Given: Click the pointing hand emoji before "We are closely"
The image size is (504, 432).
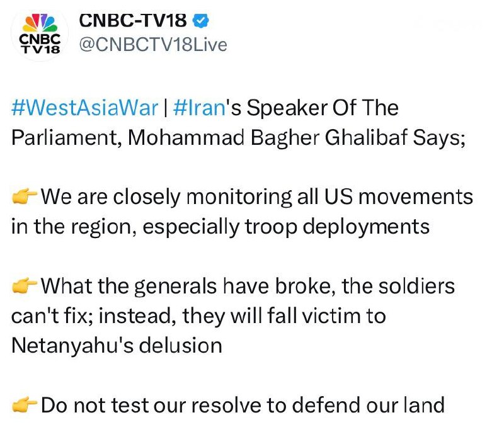Looking at the screenshot, I should [24, 197].
